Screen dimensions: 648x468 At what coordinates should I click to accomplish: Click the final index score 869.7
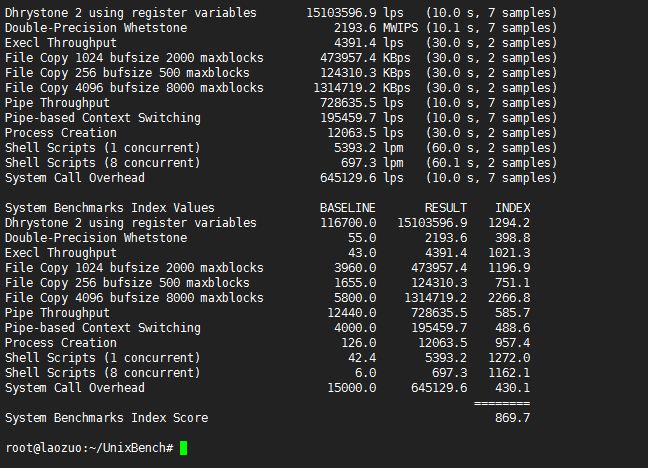512,418
